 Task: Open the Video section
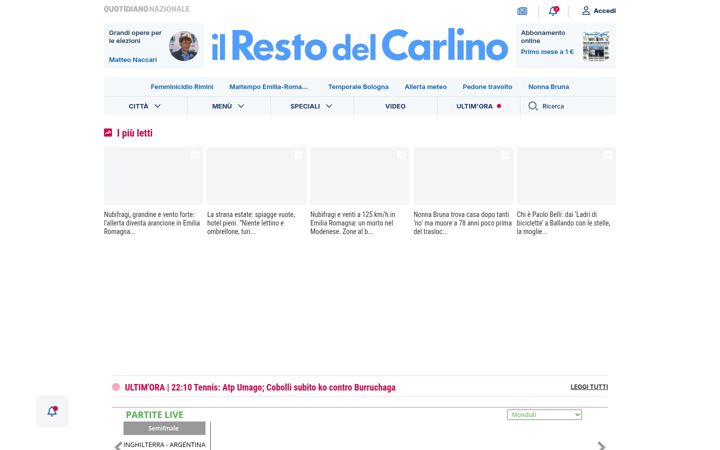pos(395,106)
